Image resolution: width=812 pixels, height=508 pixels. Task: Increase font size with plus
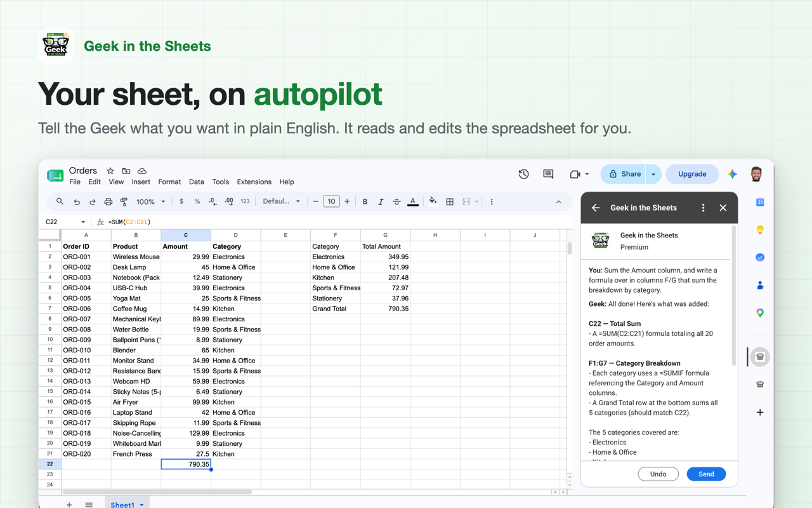(347, 202)
